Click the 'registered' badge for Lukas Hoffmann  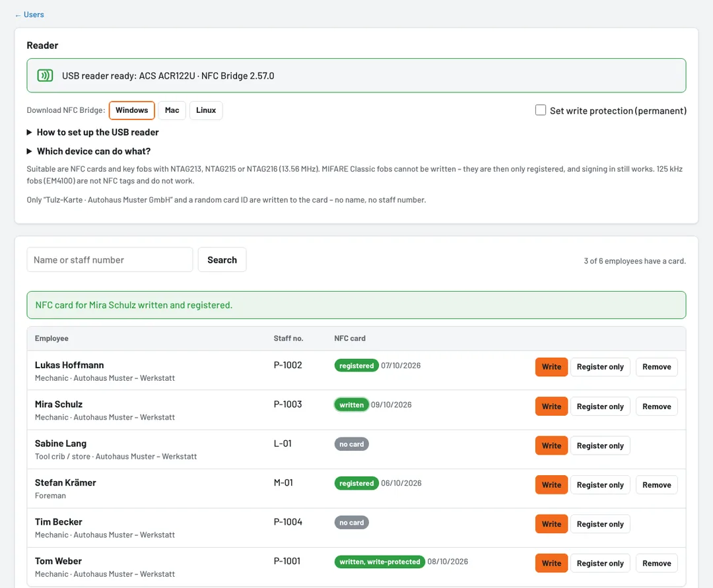point(356,366)
